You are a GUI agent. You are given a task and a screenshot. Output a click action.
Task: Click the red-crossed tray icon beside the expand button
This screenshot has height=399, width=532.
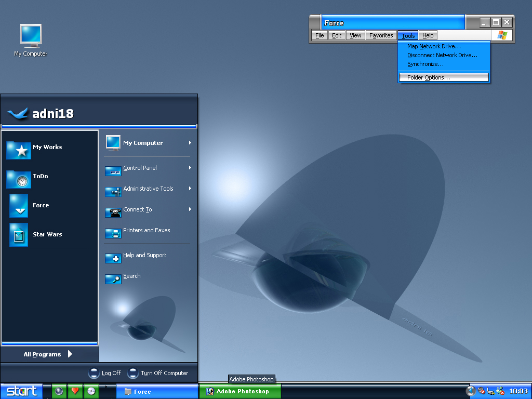(x=481, y=391)
